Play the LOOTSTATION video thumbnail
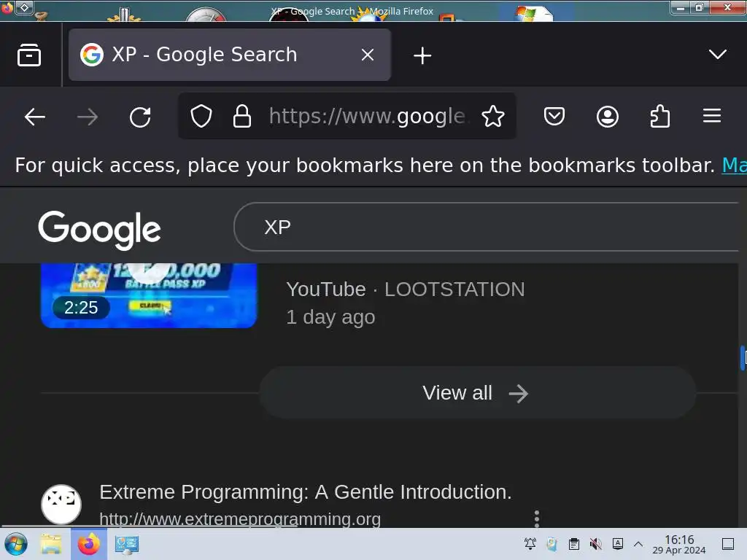The image size is (747, 560). tap(149, 295)
